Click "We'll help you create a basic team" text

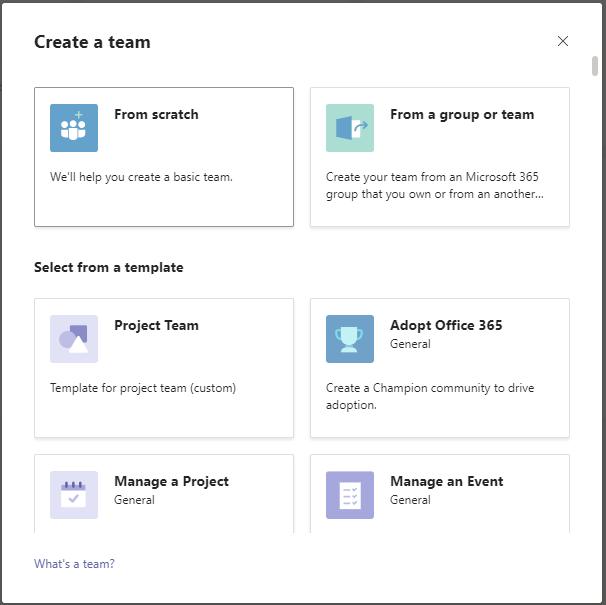[141, 177]
